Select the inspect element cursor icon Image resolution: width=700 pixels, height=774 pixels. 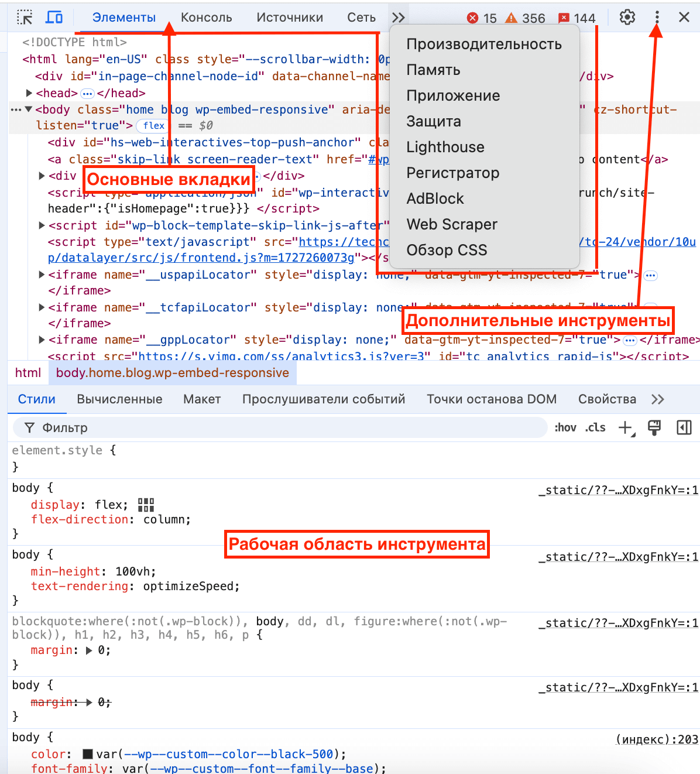25,17
